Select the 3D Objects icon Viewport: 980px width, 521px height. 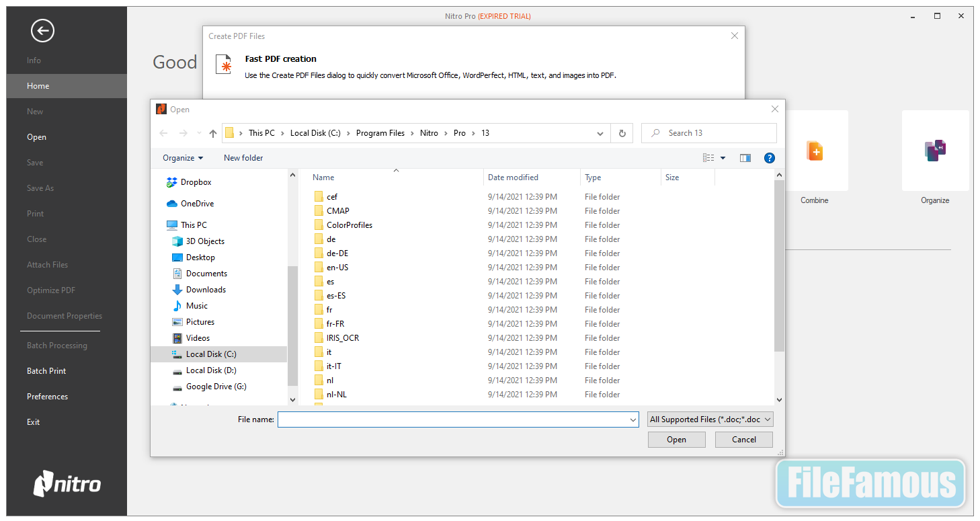(x=177, y=241)
